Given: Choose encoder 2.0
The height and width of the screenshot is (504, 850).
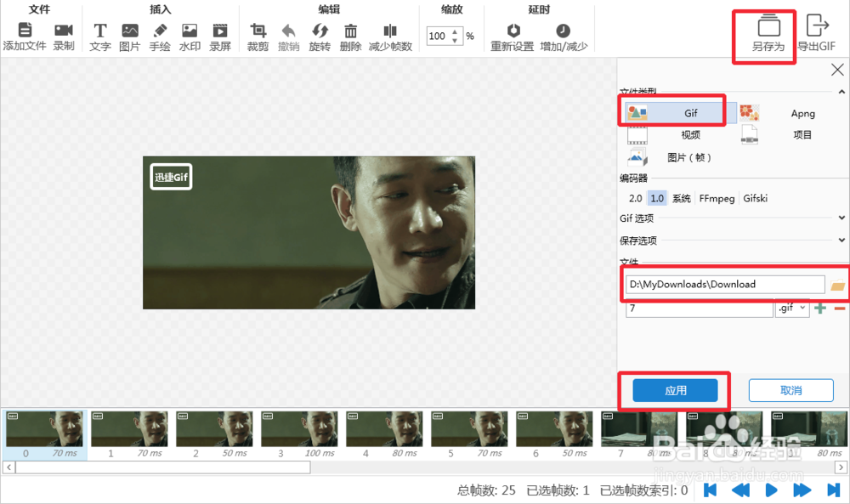Looking at the screenshot, I should 635,198.
